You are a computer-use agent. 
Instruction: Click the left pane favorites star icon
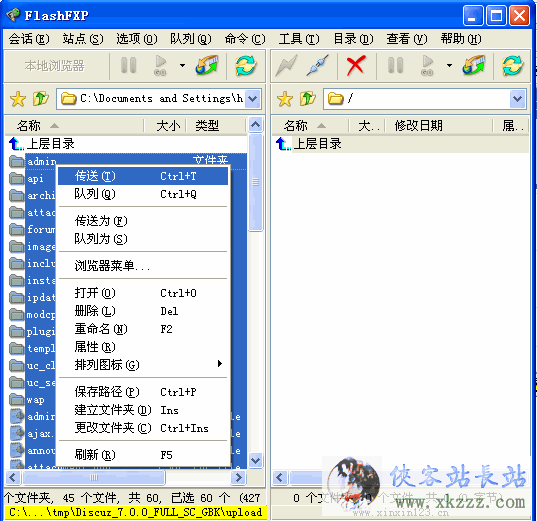18,99
